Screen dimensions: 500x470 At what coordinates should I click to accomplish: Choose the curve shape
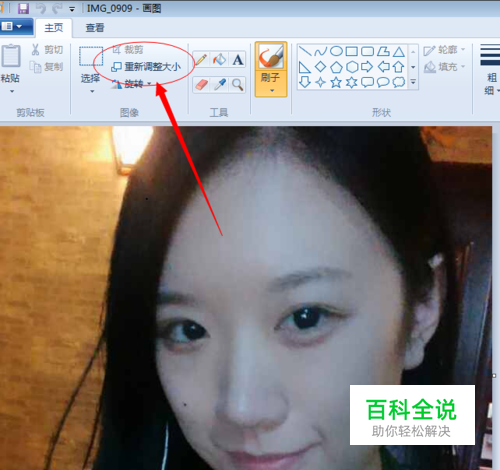[320, 51]
